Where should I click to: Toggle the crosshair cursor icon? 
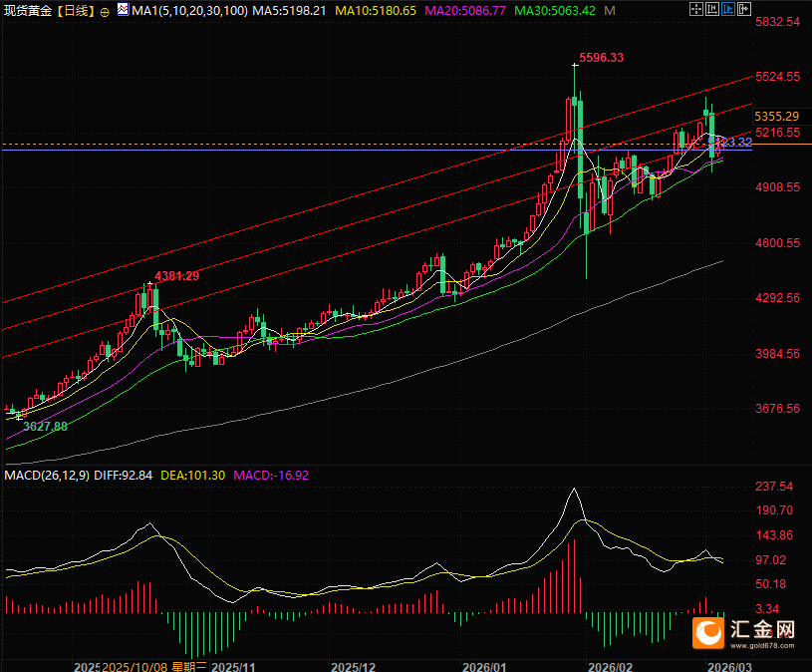click(x=696, y=9)
